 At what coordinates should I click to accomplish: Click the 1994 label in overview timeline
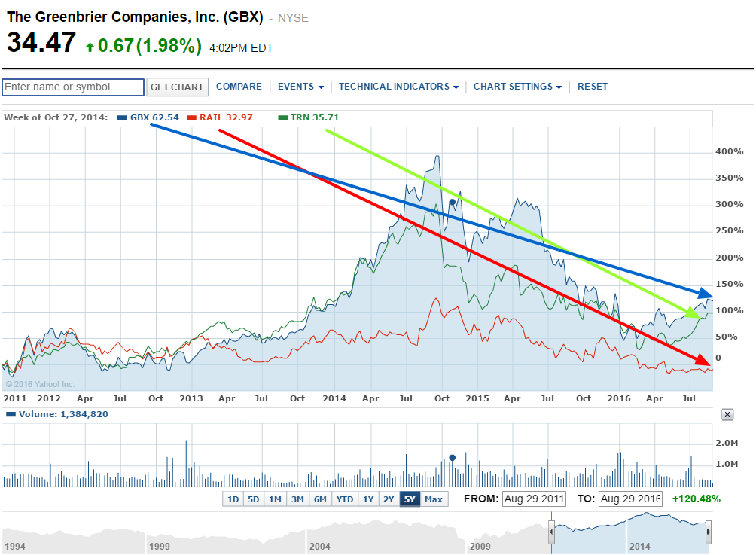[x=15, y=546]
